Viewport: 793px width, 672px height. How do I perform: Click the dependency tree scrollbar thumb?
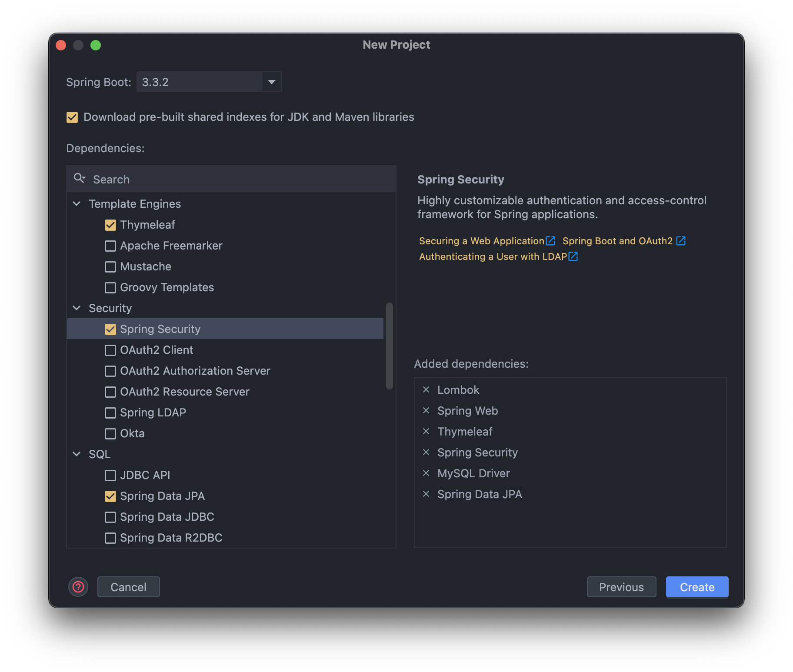point(390,346)
